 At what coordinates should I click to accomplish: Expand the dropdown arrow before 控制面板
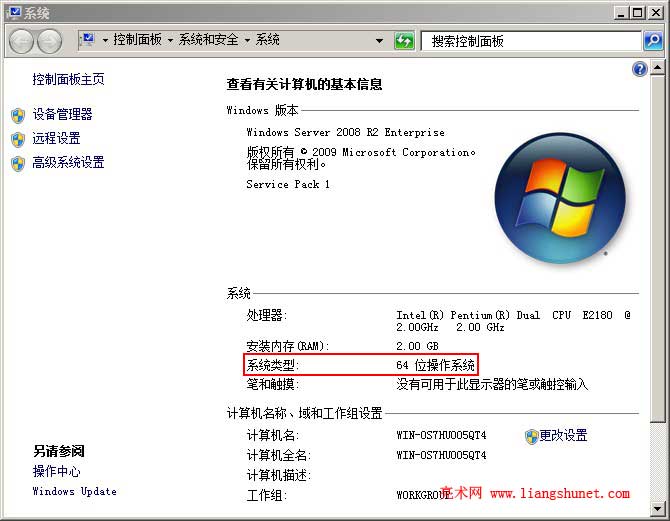(x=105, y=41)
